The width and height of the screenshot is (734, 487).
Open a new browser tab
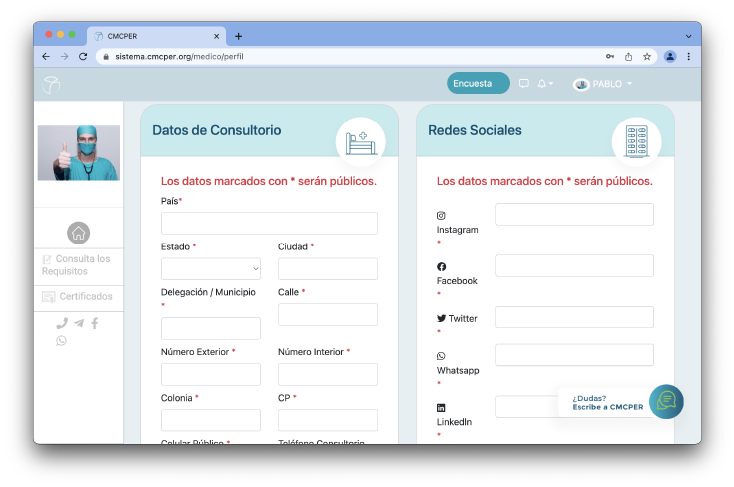tap(238, 35)
